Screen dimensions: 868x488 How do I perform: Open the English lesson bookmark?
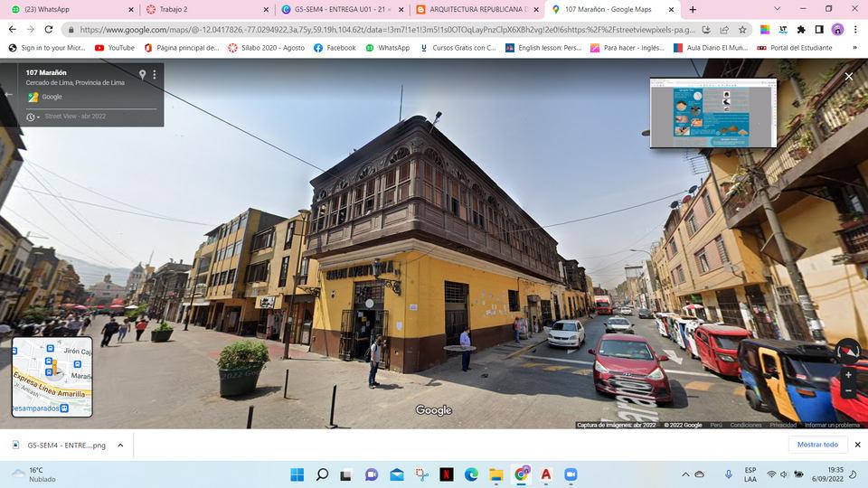coord(543,48)
